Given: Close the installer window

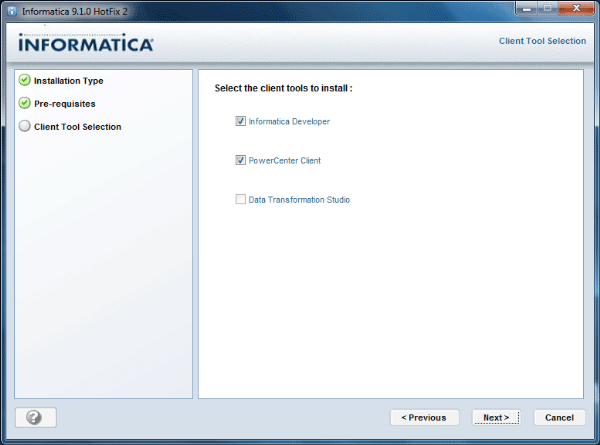Looking at the screenshot, I should tap(576, 8).
